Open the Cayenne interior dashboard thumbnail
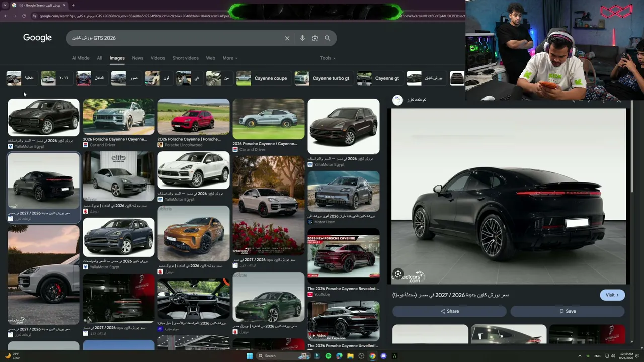The width and height of the screenshot is (644, 362). click(x=194, y=299)
